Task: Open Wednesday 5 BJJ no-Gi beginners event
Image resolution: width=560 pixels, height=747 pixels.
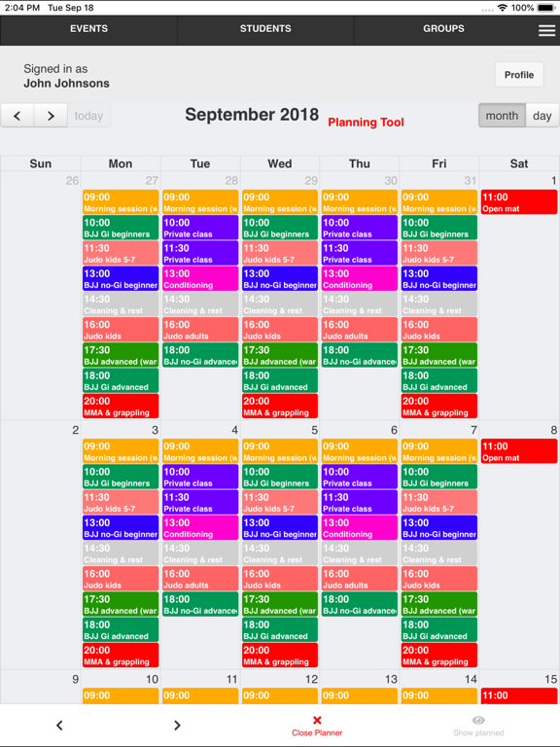Action: [280, 528]
